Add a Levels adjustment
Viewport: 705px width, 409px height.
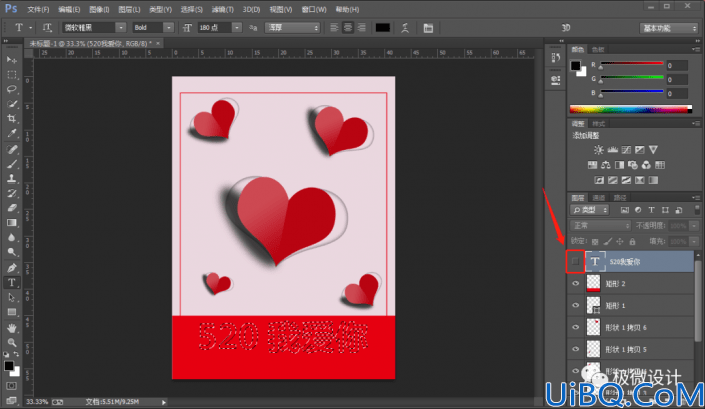612,150
